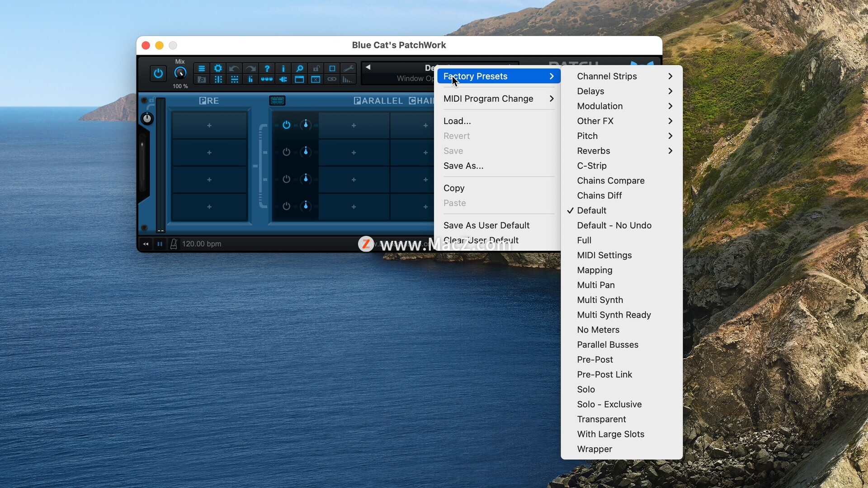Open the global settings gear icon
Screen dimensions: 868x488
(218, 68)
